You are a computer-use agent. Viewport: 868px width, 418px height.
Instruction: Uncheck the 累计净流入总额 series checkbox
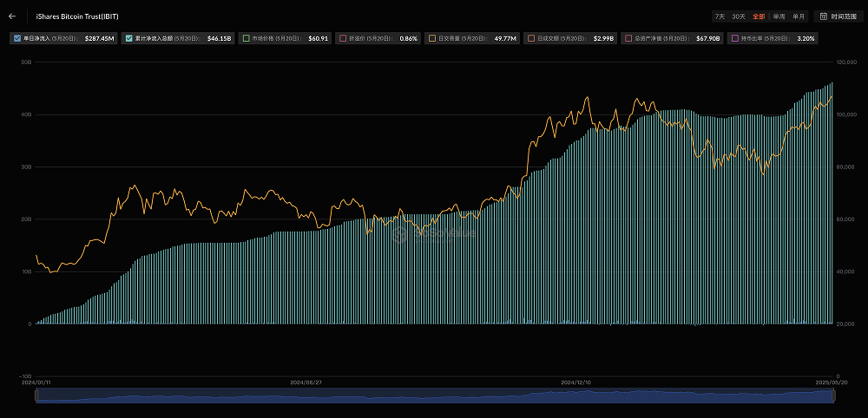[x=129, y=39]
